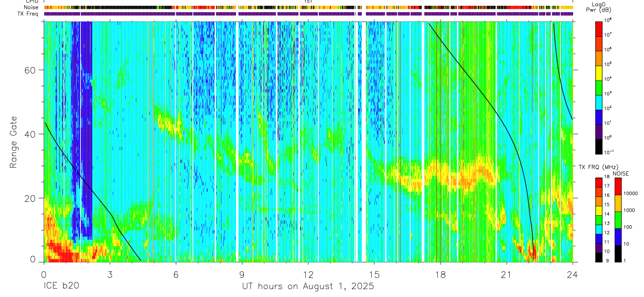Click the black 9–10 MHz segment of TX FRQ colorbar

click(x=599, y=257)
